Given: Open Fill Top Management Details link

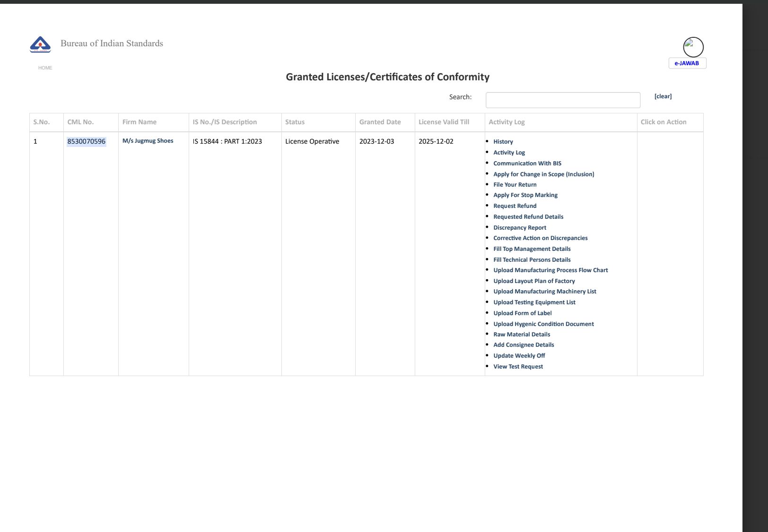Looking at the screenshot, I should [x=532, y=249].
